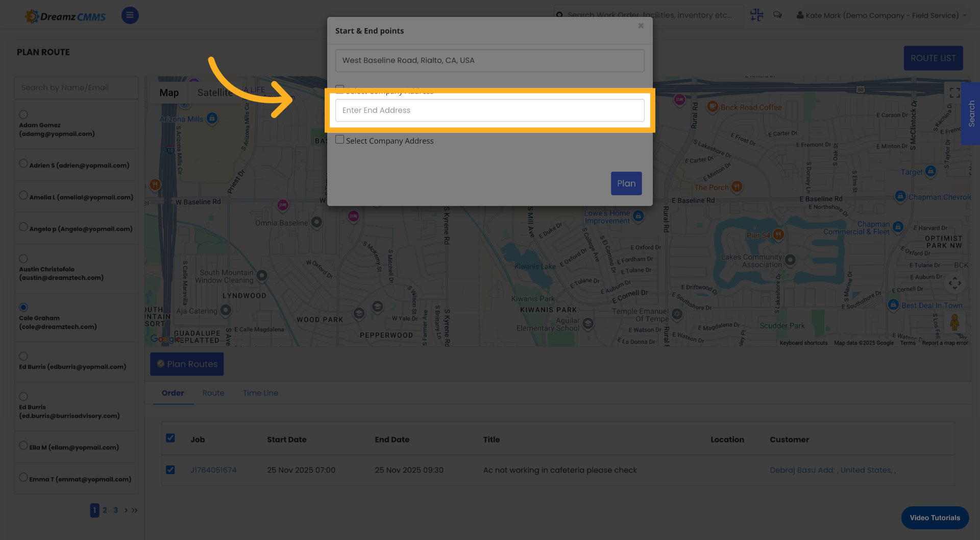Click inside the Enter End Address field
Screen dimensions: 980x540
tap(489, 110)
